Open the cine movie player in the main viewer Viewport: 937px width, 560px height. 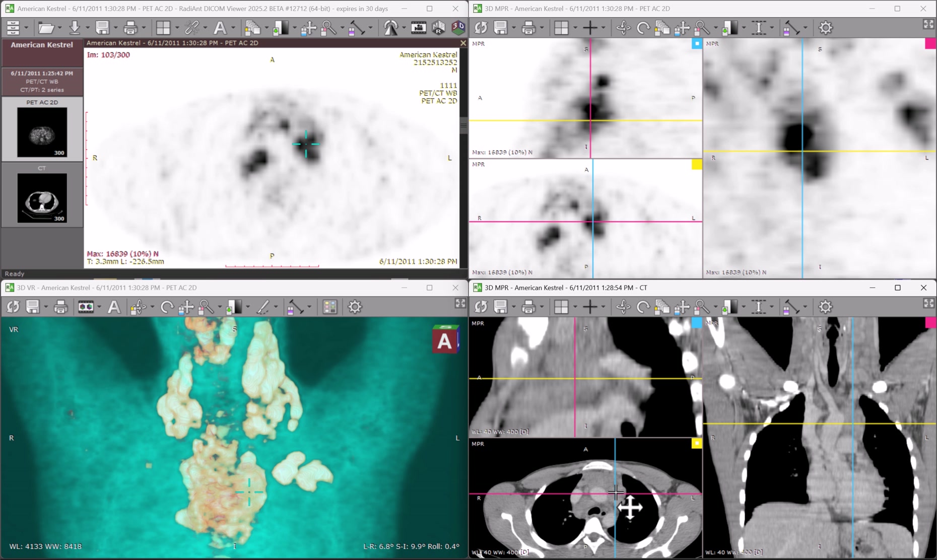pyautogui.click(x=418, y=28)
